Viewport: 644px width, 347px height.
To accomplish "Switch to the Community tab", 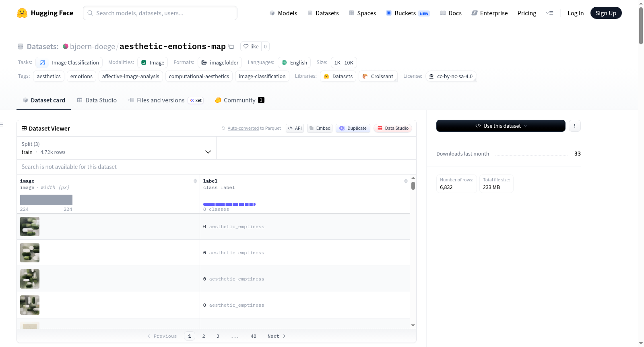I will pos(239,100).
